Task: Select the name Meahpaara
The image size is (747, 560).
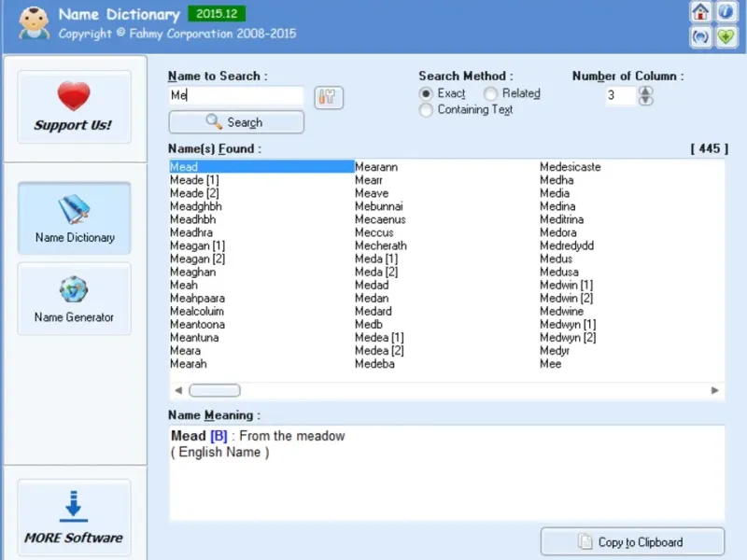Action: coord(197,298)
